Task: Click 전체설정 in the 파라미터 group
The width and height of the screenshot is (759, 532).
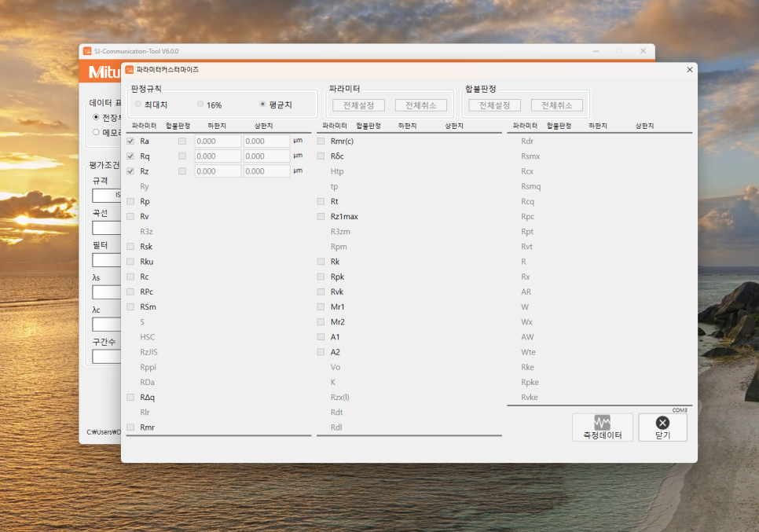Action: coord(358,105)
